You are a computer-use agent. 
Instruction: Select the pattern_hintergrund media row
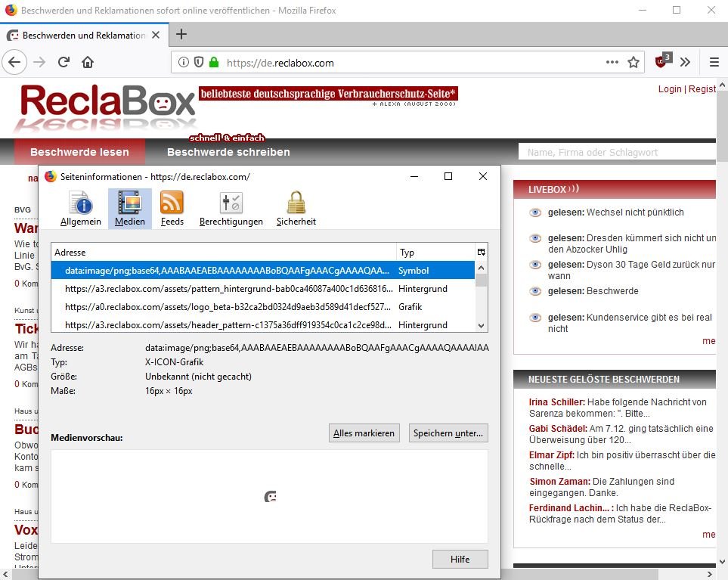click(x=263, y=288)
